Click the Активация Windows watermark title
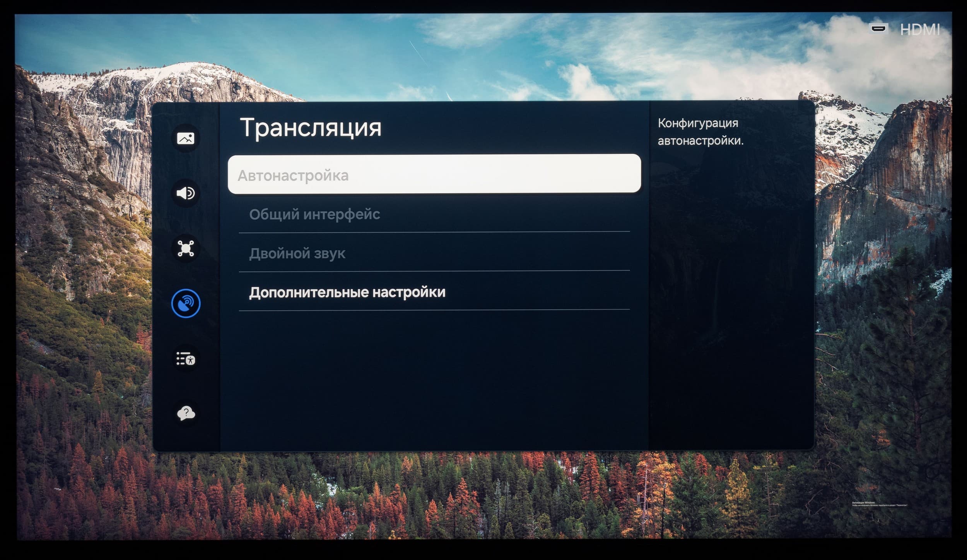 (x=864, y=502)
